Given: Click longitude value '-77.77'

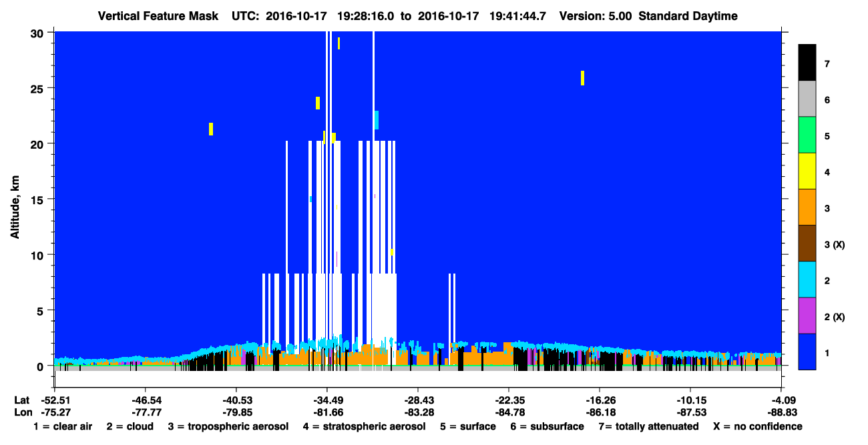Looking at the screenshot, I should coord(145,412).
